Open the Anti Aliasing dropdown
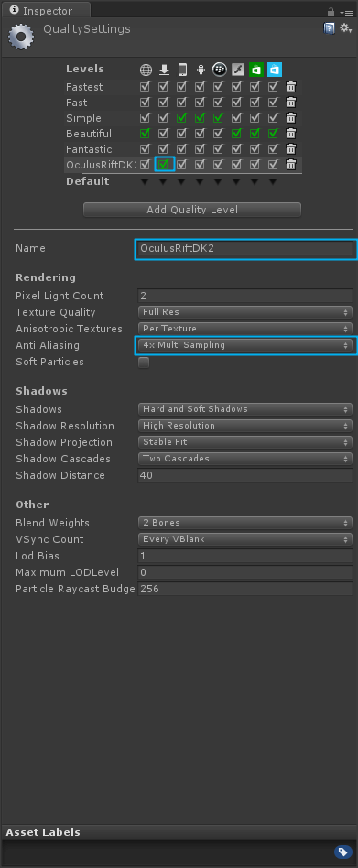This screenshot has width=358, height=868. (x=245, y=345)
